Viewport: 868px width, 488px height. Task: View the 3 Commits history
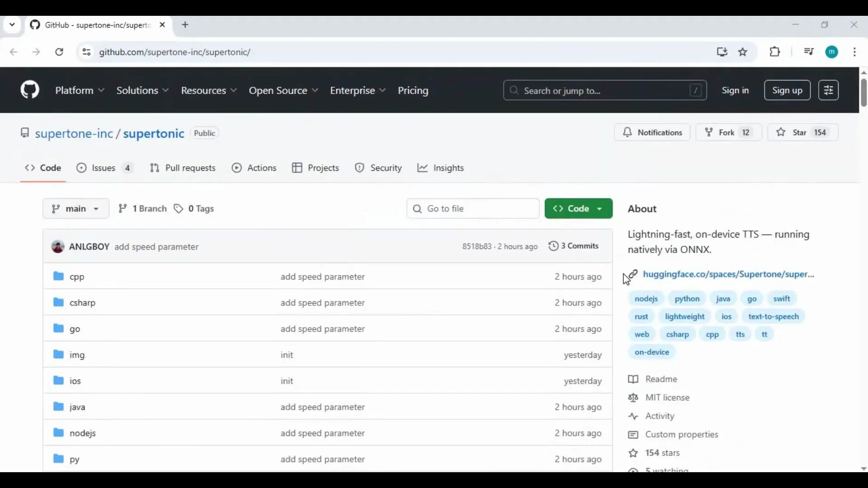(574, 246)
